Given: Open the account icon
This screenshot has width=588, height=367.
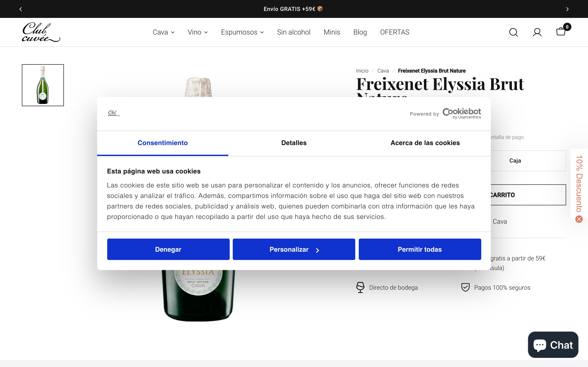Looking at the screenshot, I should [x=537, y=32].
